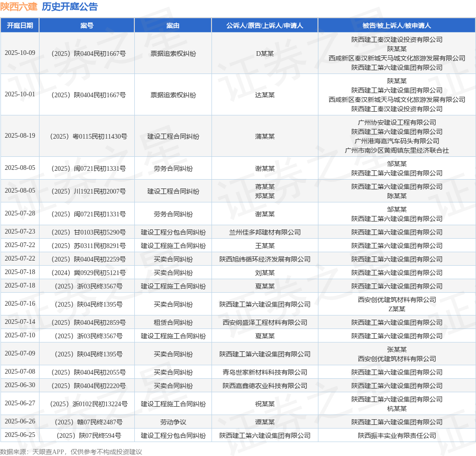Click defendant 张某某
The height and width of the screenshot is (456, 476).
pos(397,349)
